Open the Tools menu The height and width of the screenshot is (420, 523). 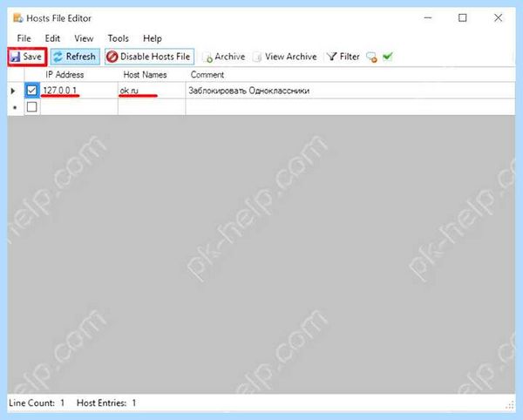(118, 38)
